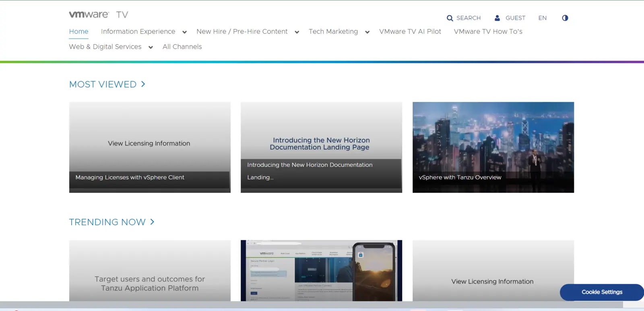The height and width of the screenshot is (311, 644).
Task: Click the GUEST login link
Action: 516,18
